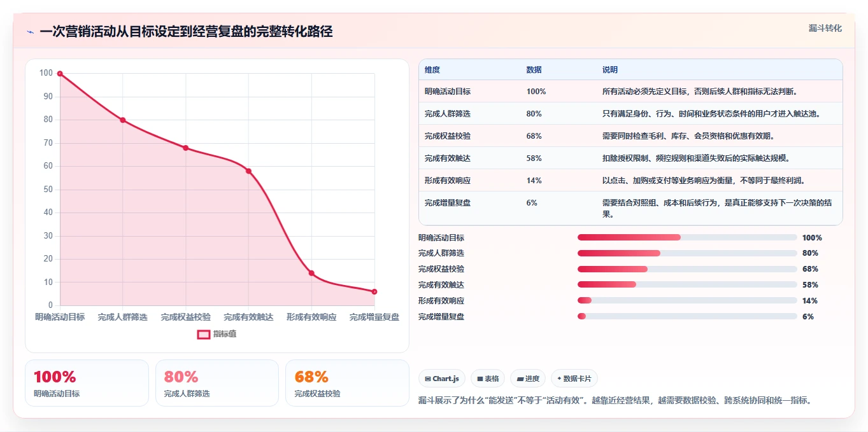868x432 pixels.
Task: Click the 明确活动目标 progress bar
Action: click(687, 237)
